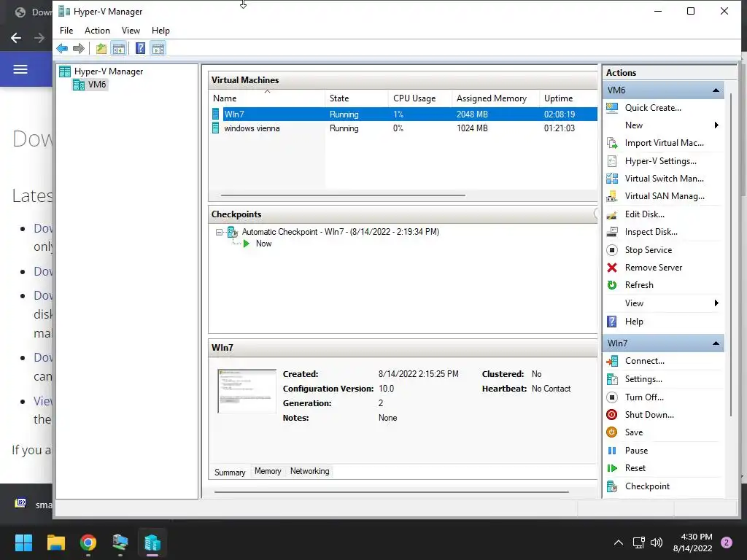Refresh the VM6 server view

pyautogui.click(x=639, y=285)
